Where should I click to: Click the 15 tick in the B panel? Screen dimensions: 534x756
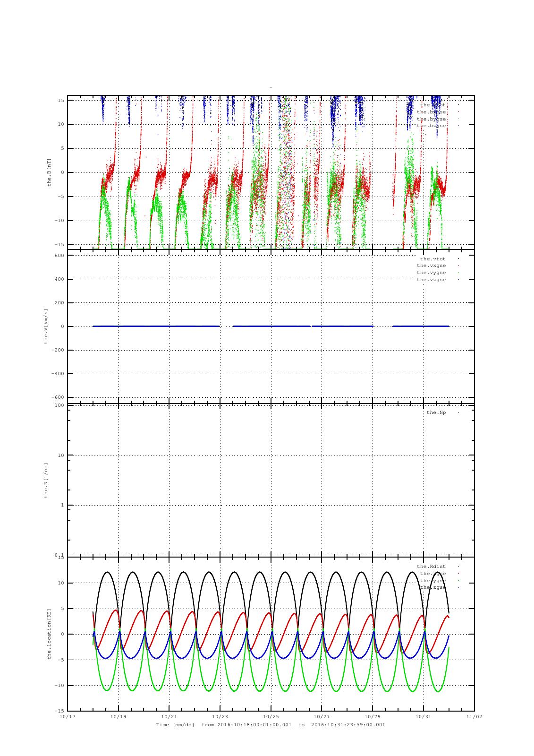[61, 100]
